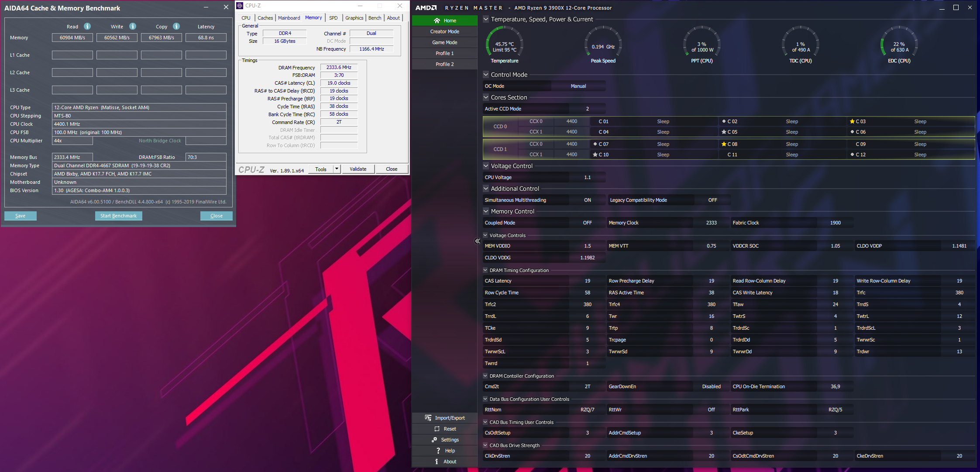Click the Write info icon in AIDA64
This screenshot has height=472, width=980.
pyautogui.click(x=133, y=26)
